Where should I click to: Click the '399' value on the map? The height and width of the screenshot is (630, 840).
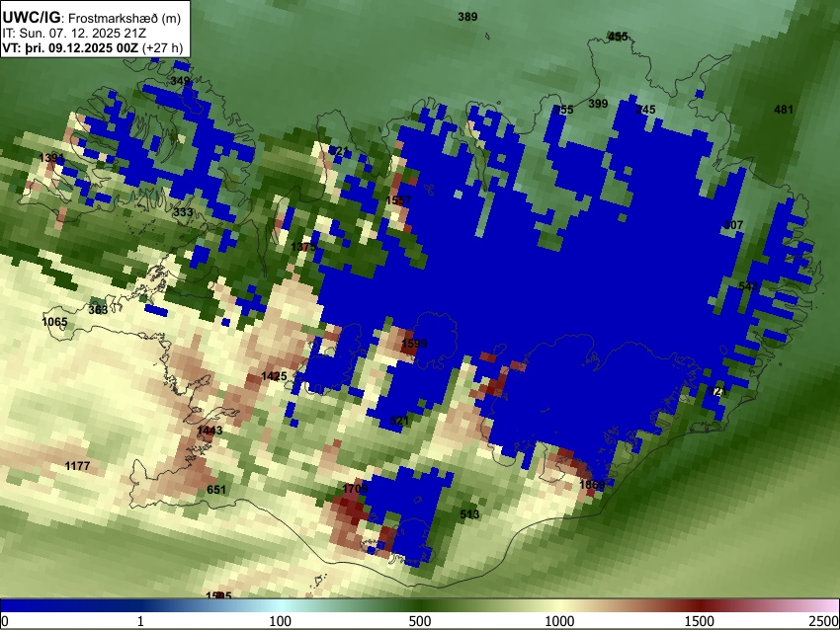(598, 104)
